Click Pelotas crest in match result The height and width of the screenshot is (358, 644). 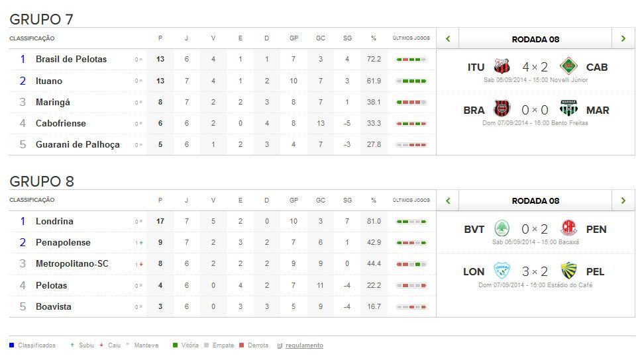(568, 271)
